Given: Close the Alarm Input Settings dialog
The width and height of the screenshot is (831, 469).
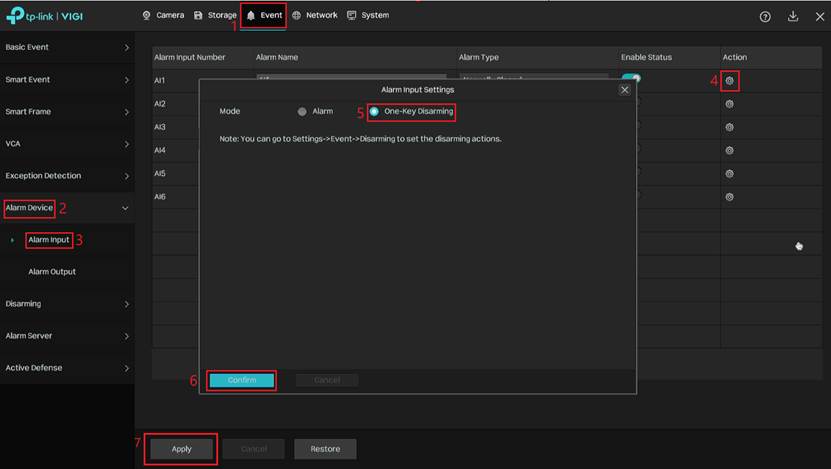Looking at the screenshot, I should coord(625,90).
